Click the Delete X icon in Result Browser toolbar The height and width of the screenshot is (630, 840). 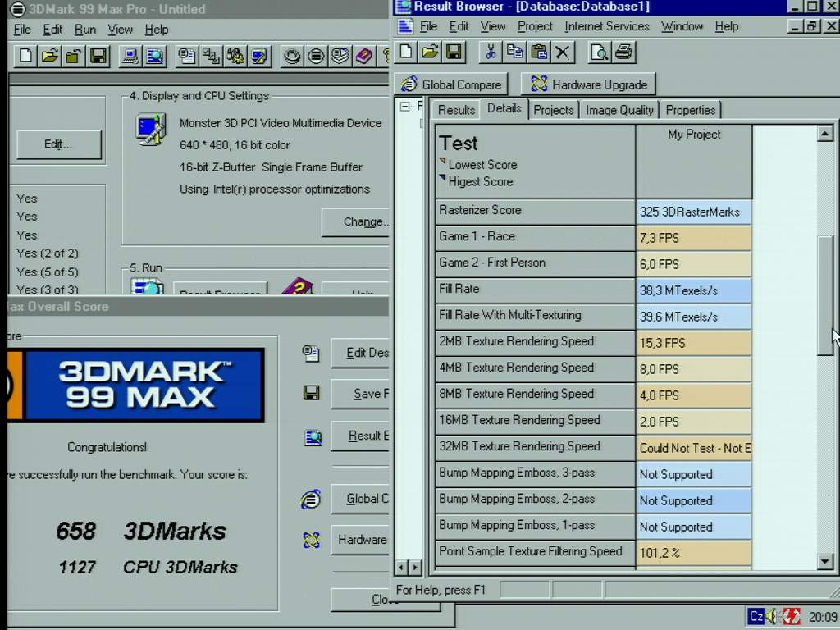[563, 52]
